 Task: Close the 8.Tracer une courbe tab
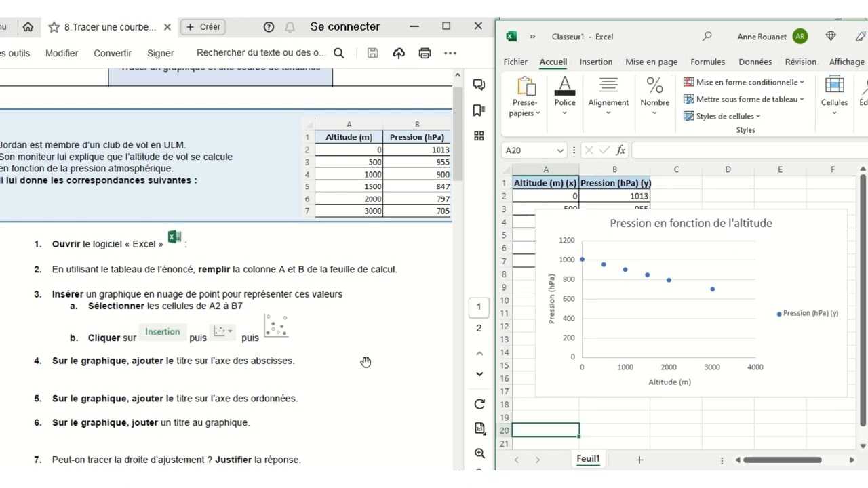[167, 27]
